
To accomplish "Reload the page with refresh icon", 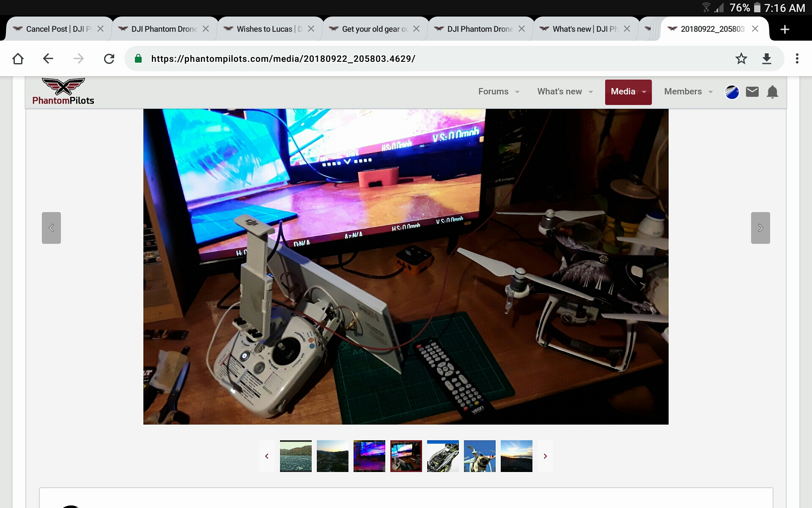I will 109,58.
